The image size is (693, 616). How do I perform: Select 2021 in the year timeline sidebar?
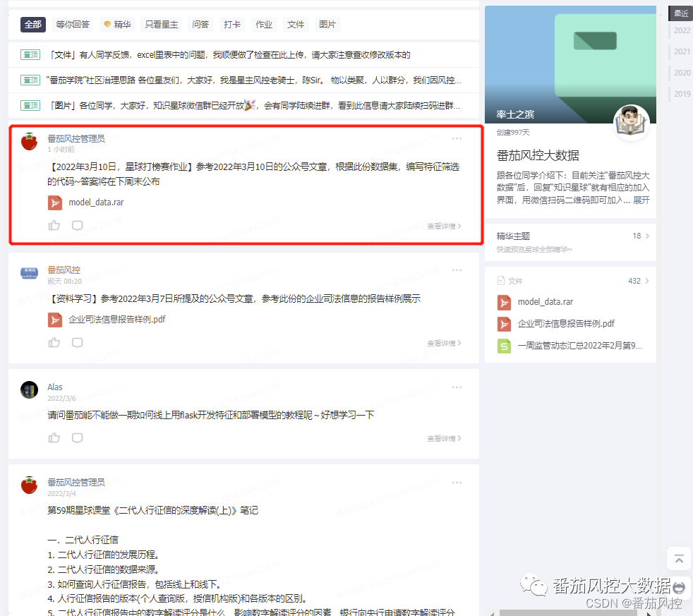[682, 52]
